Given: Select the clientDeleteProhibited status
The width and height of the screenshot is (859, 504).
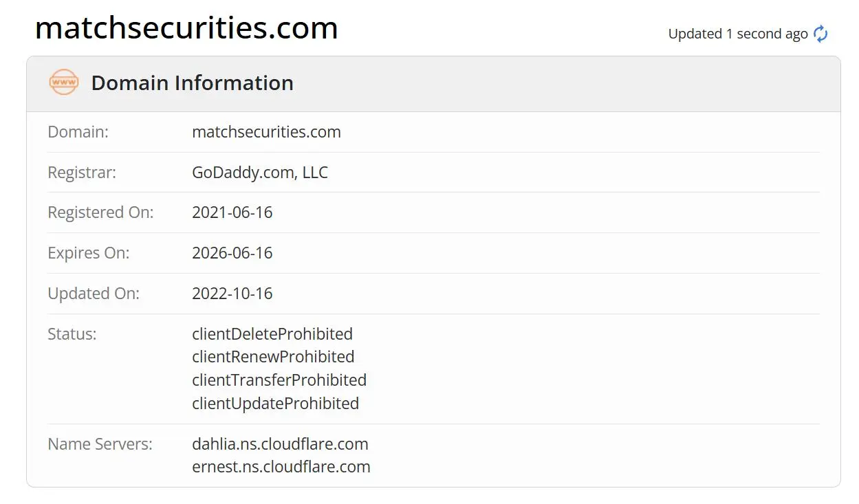Looking at the screenshot, I should click(x=272, y=334).
